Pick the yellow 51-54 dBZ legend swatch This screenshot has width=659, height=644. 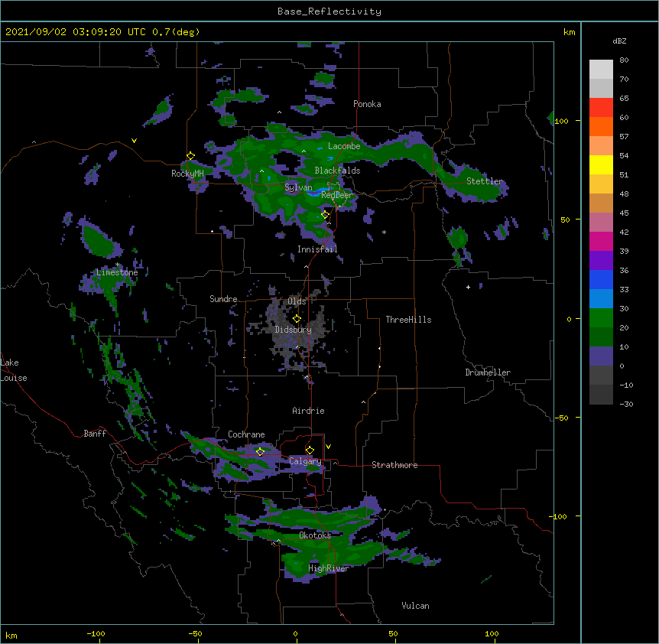click(601, 164)
